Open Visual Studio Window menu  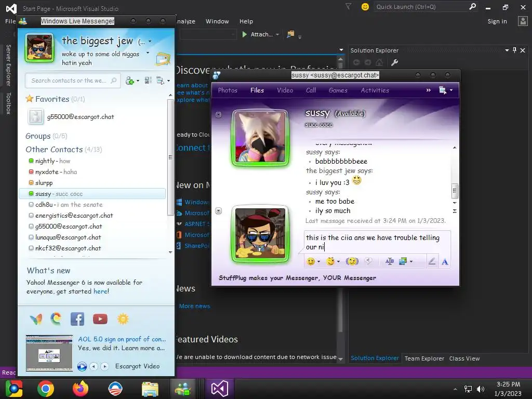click(217, 21)
